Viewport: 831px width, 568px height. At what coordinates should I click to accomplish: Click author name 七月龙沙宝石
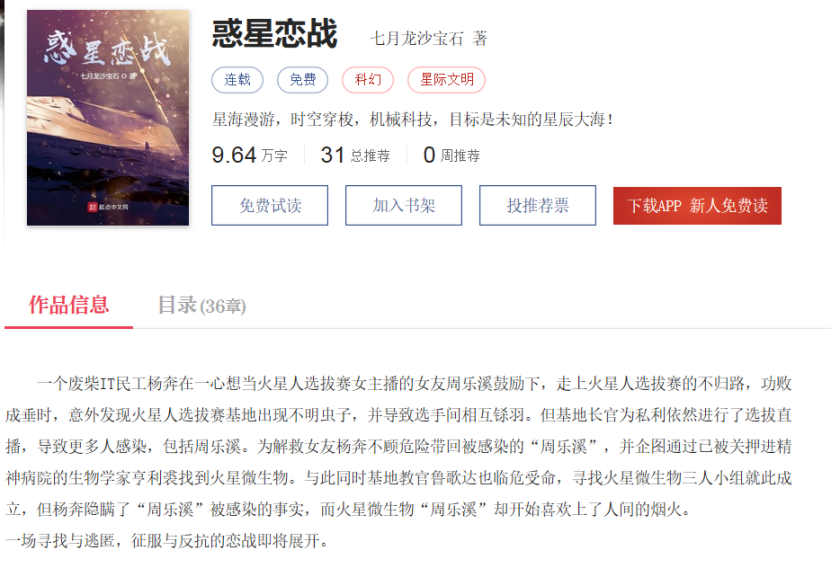pyautogui.click(x=417, y=38)
